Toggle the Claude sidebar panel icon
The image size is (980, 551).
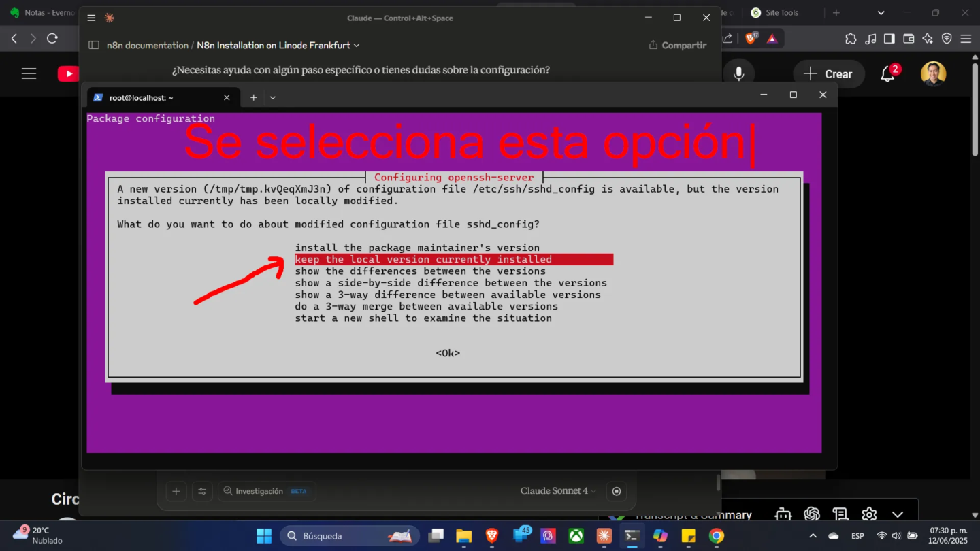[94, 46]
